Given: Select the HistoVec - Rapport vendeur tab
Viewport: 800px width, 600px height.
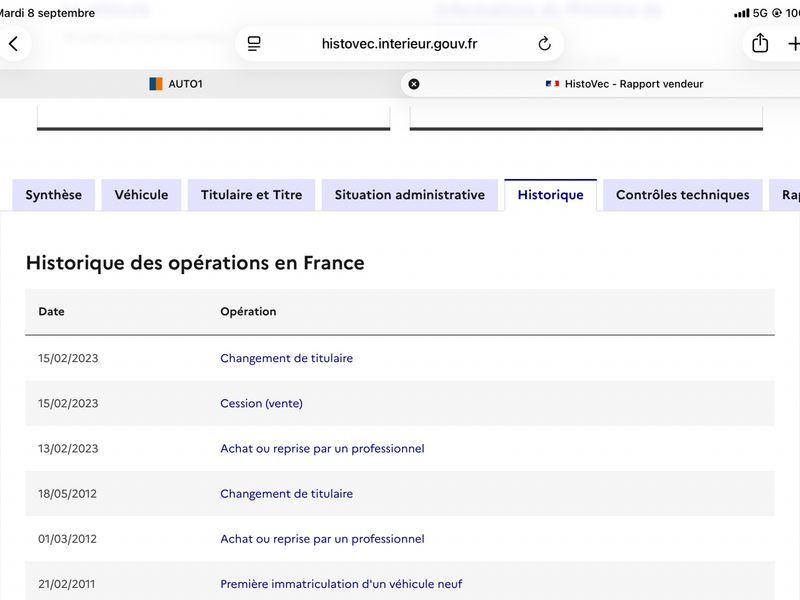Looking at the screenshot, I should click(x=623, y=84).
